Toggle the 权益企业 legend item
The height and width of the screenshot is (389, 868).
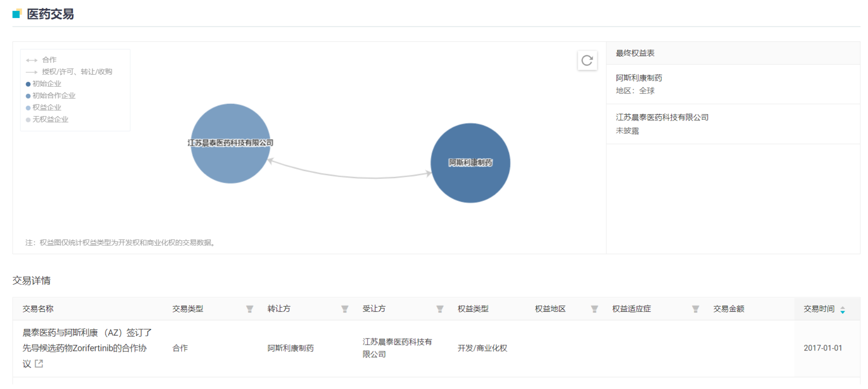pyautogui.click(x=44, y=108)
